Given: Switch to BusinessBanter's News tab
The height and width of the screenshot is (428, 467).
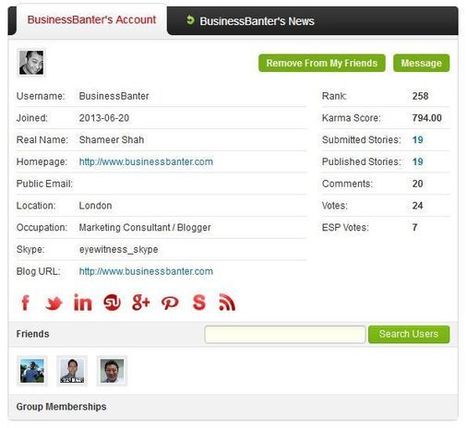Looking at the screenshot, I should (x=250, y=21).
